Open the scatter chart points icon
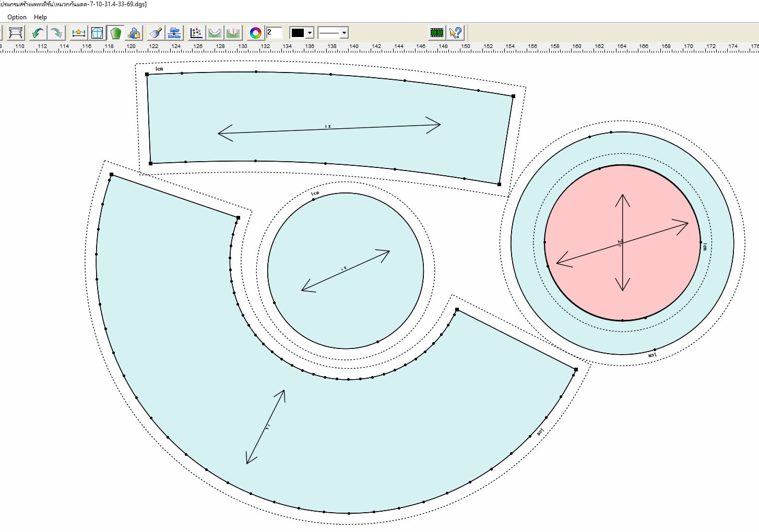 coord(196,33)
